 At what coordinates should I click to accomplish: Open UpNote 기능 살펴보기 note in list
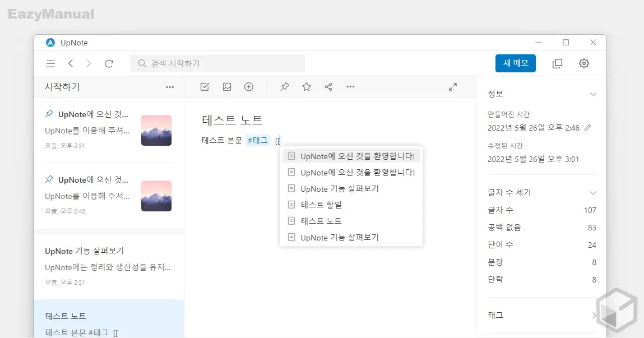pos(109,266)
